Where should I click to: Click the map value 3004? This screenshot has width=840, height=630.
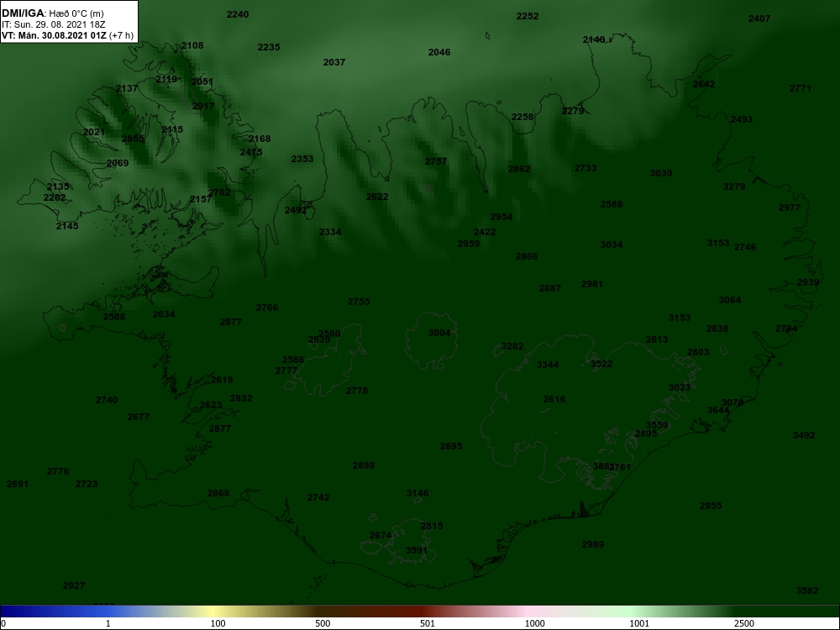[439, 333]
